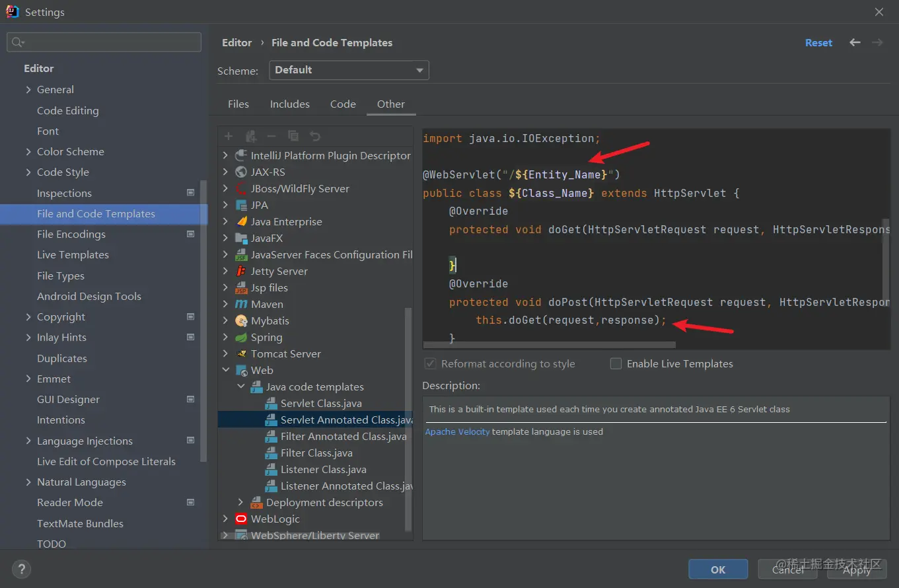
Task: Open the help question mark icon
Action: 21,569
